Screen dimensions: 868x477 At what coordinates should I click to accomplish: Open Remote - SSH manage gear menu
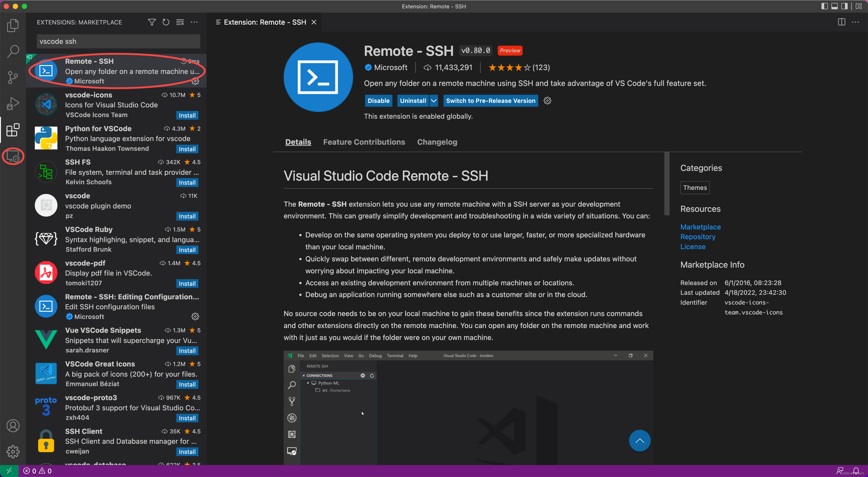point(547,101)
